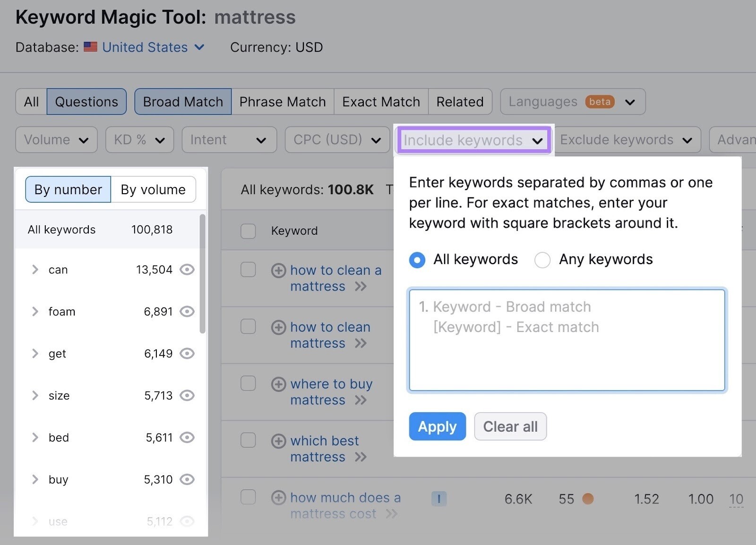Check box for 'how to clean mattress'
Screen dimensions: 756x545
click(x=248, y=326)
